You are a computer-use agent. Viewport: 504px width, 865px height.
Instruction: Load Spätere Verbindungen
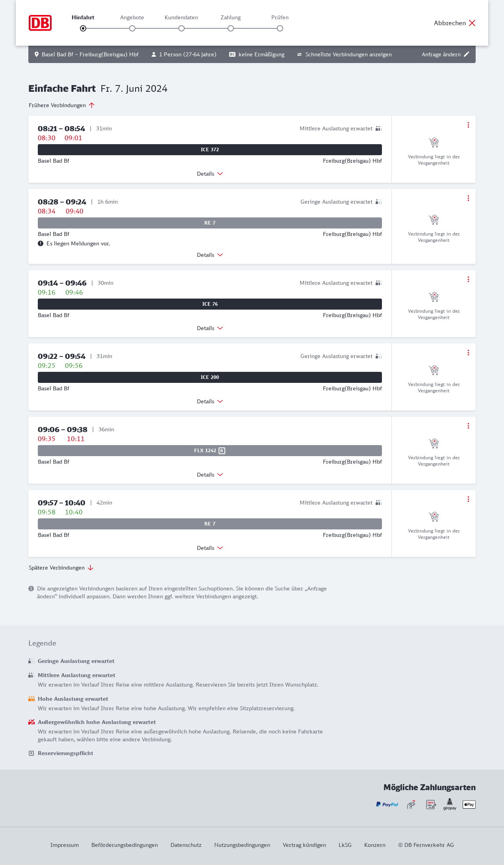[x=61, y=568]
